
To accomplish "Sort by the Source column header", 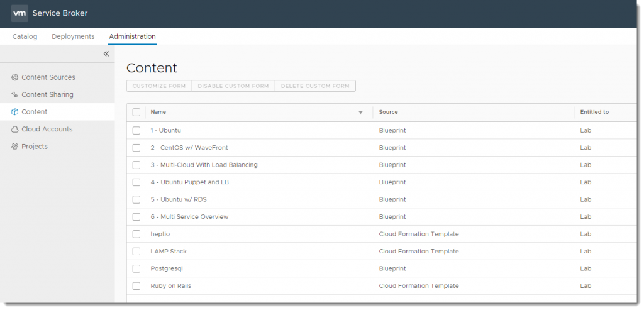I will [x=388, y=112].
